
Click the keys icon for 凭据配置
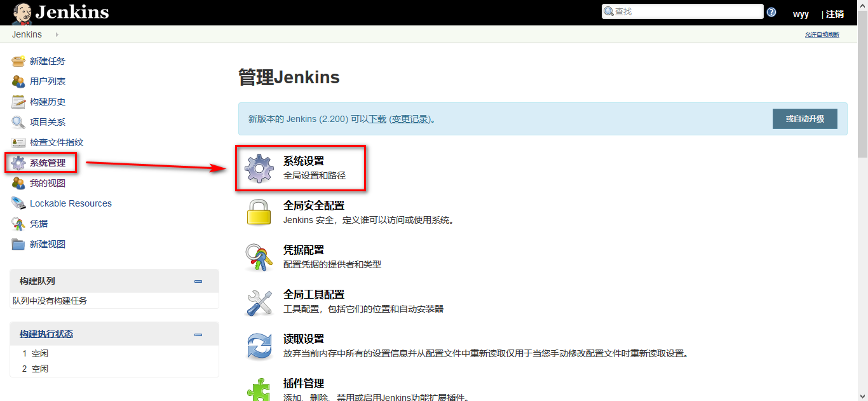click(x=259, y=257)
